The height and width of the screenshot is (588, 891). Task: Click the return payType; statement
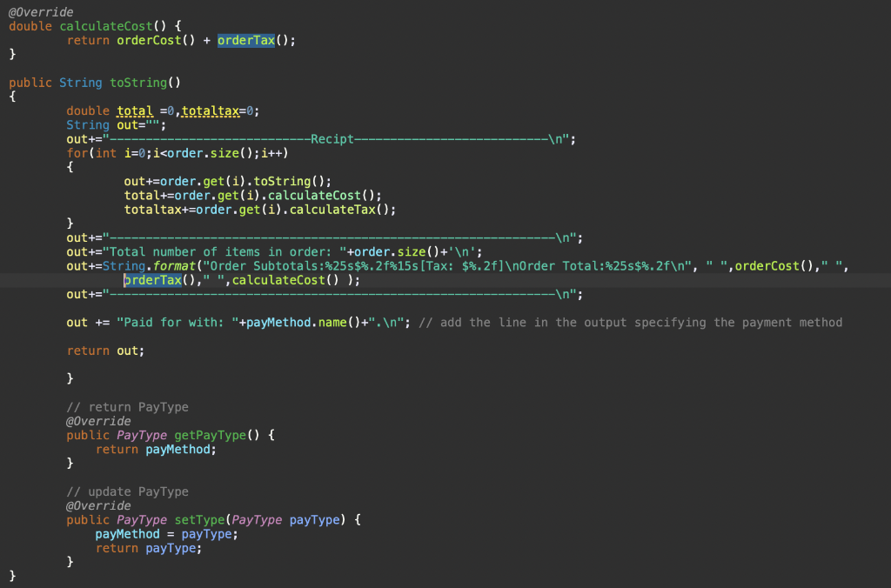coord(148,548)
